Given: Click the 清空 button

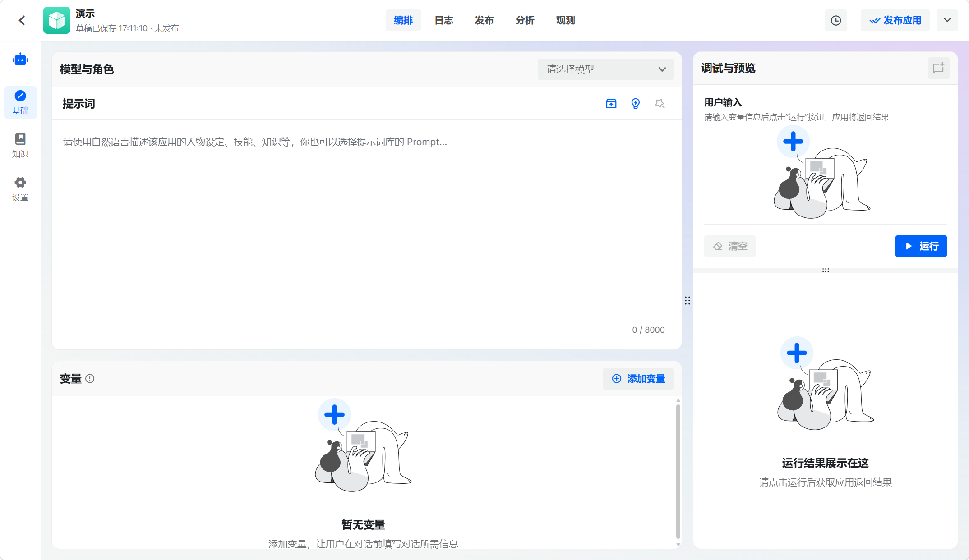Looking at the screenshot, I should (729, 246).
